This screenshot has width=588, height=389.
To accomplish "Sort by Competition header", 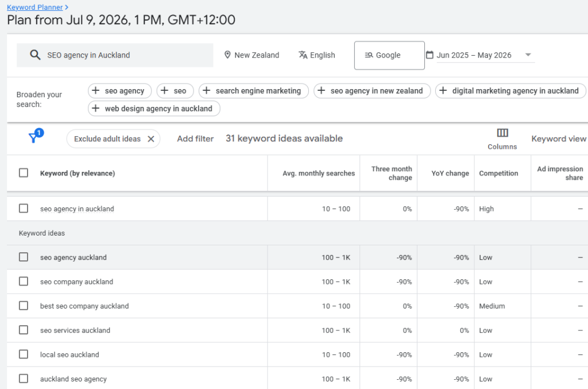I will click(498, 174).
